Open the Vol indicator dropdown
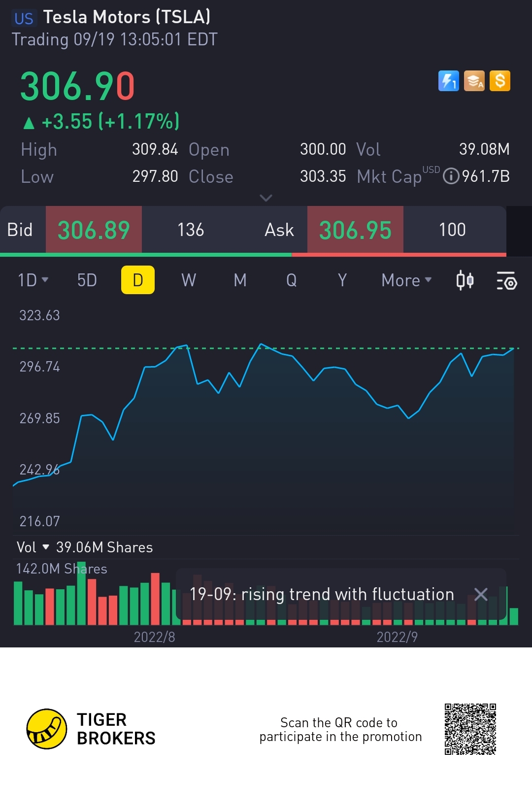This screenshot has height=811, width=532. point(33,547)
